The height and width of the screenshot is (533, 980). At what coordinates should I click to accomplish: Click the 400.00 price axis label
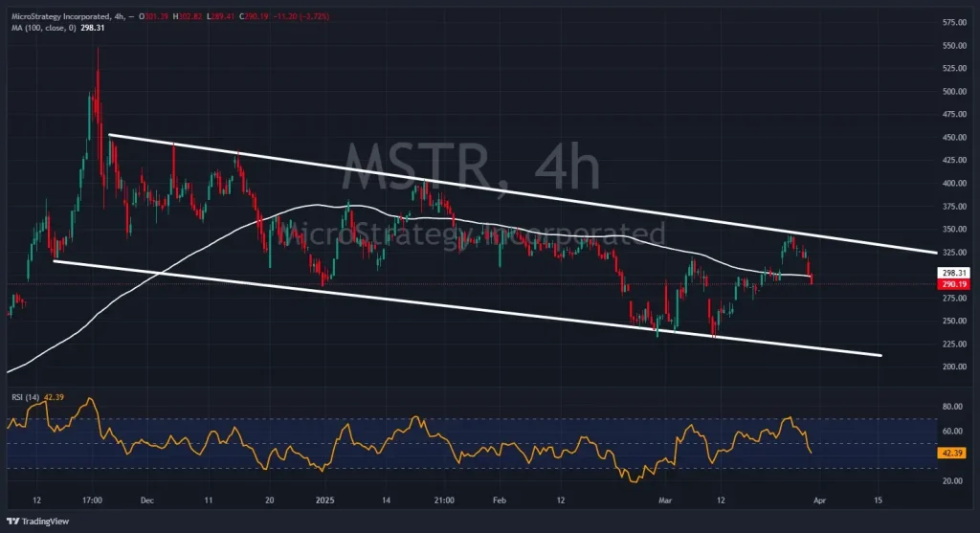(x=954, y=183)
